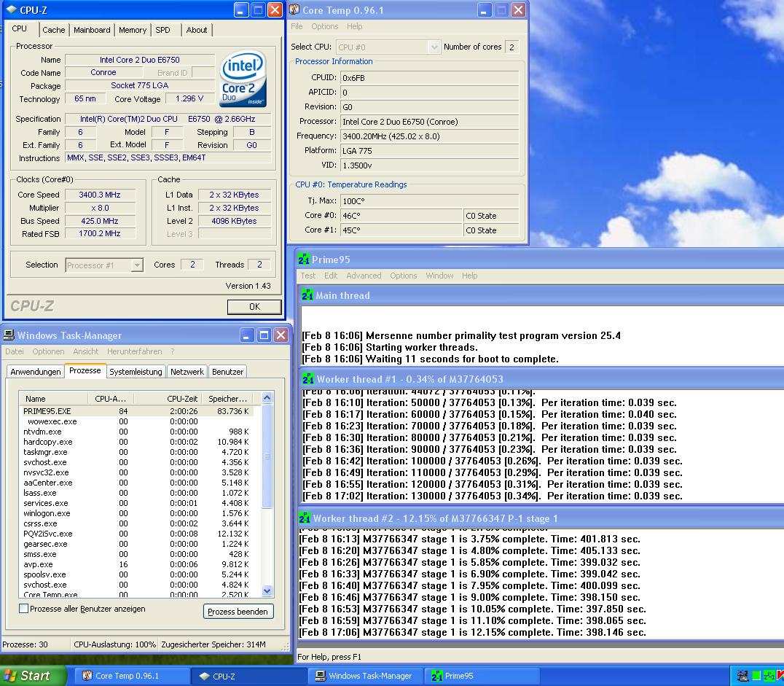Switch to Prime95 in the taskbar

(482, 676)
